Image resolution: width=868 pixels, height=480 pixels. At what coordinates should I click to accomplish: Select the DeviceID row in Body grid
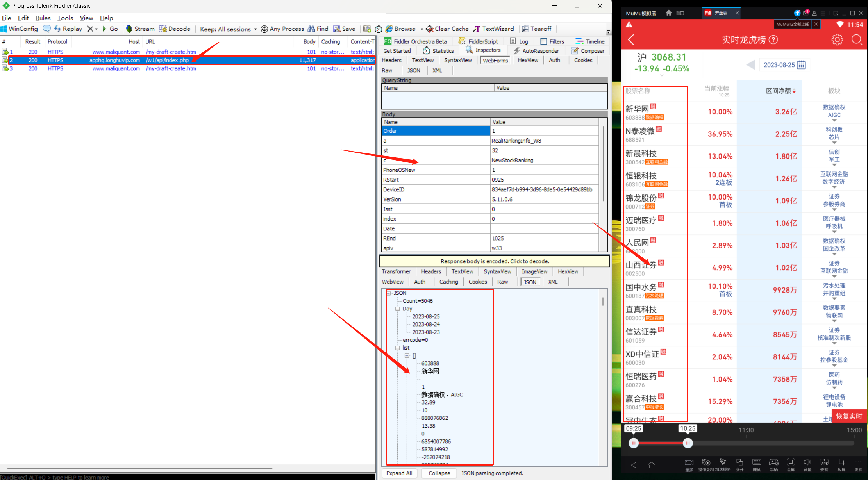tap(490, 189)
